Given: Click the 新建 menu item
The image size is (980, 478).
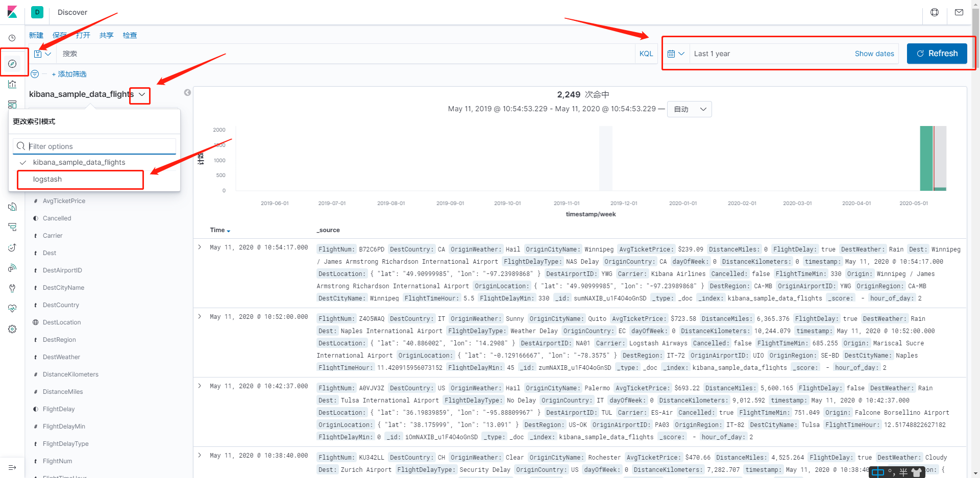Looking at the screenshot, I should tap(36, 35).
